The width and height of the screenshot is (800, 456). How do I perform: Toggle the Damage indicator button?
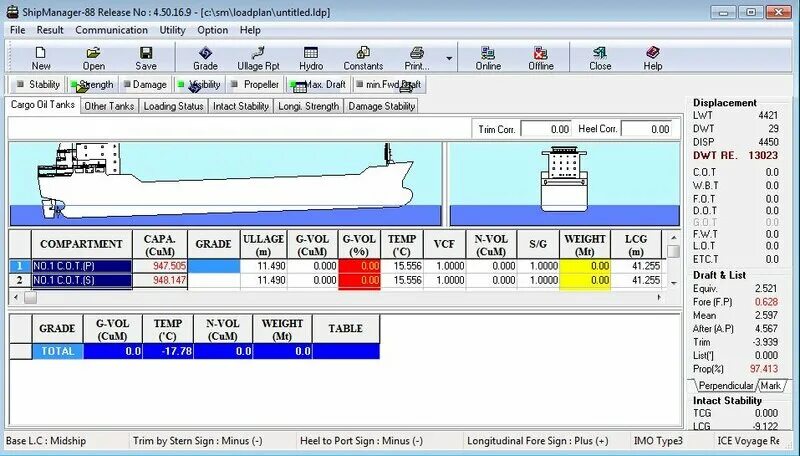click(145, 84)
